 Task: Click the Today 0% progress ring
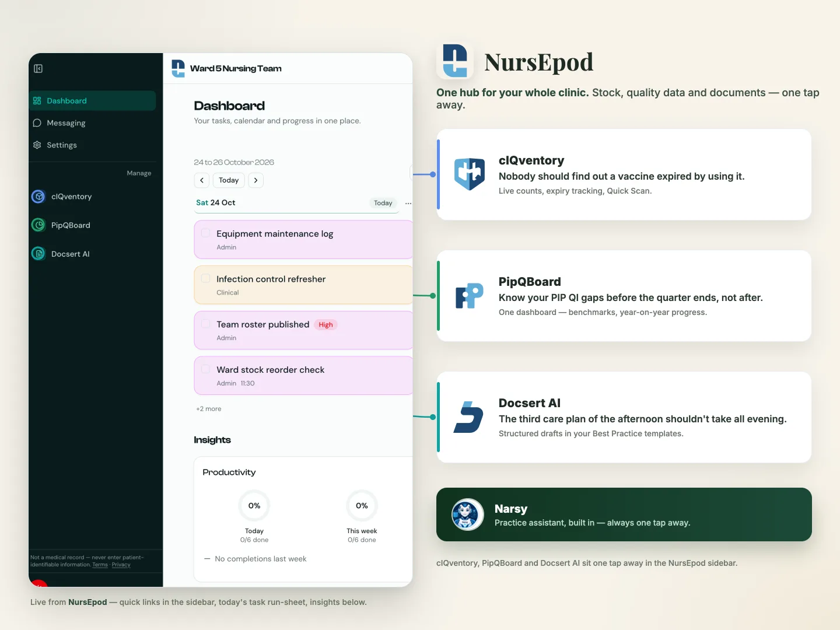pos(254,506)
